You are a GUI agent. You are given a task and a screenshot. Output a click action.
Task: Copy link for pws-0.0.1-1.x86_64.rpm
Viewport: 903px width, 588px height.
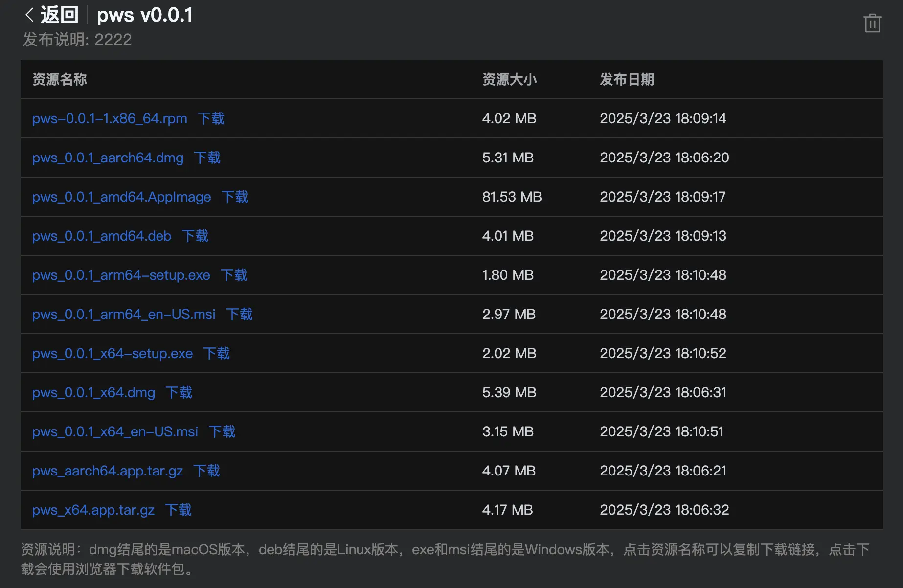coord(110,118)
